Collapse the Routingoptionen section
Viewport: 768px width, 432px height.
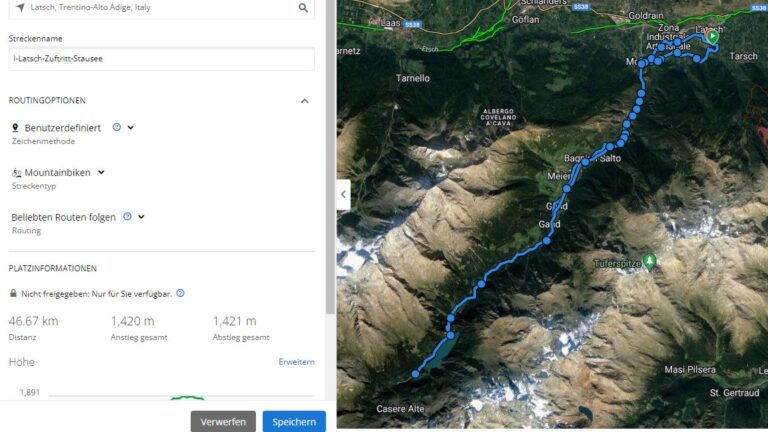304,101
